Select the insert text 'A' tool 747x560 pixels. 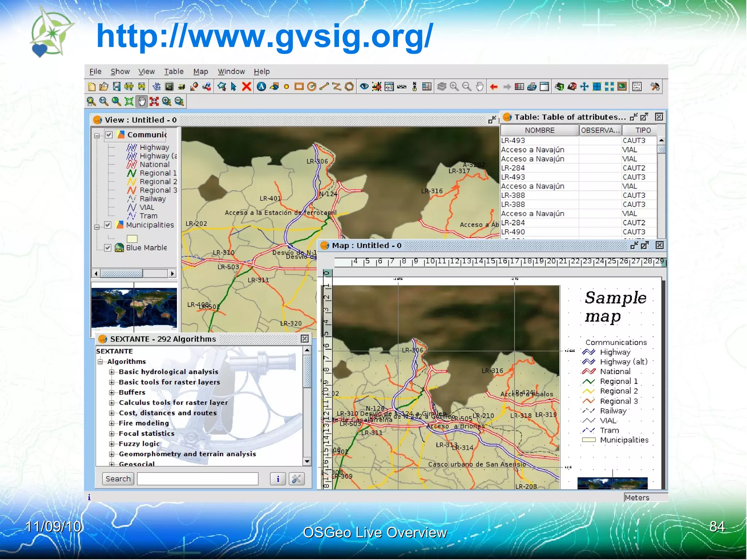point(262,87)
